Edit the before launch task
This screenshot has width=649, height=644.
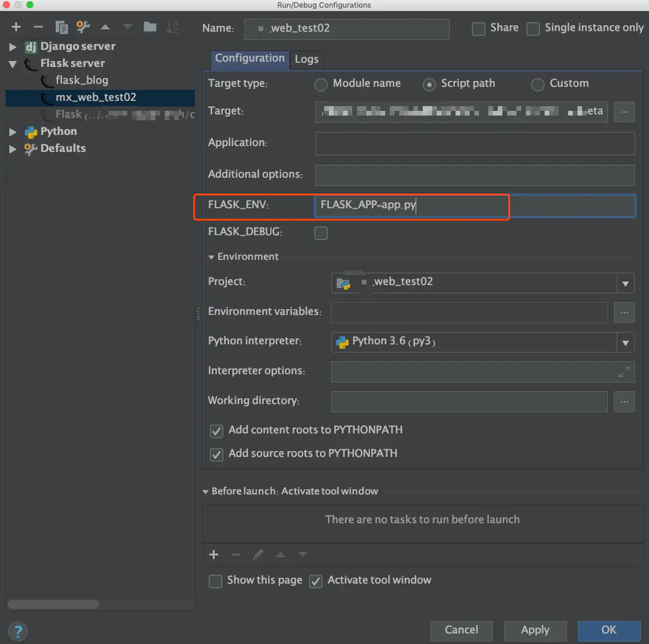pos(259,554)
